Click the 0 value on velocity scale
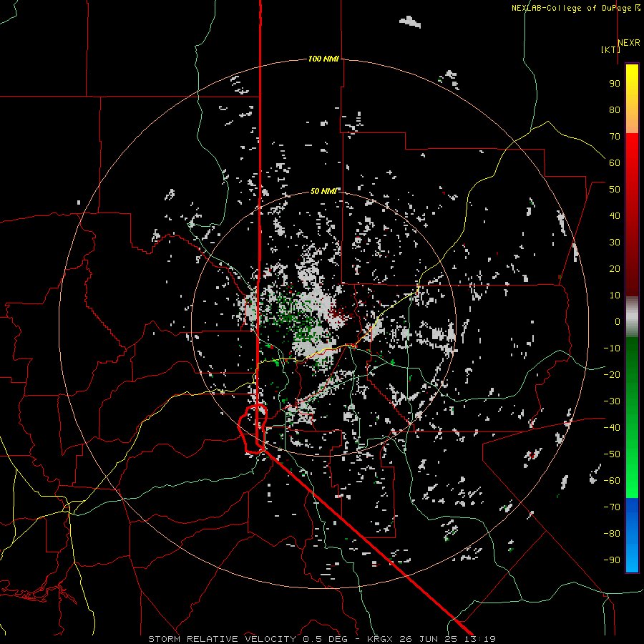 (x=618, y=321)
